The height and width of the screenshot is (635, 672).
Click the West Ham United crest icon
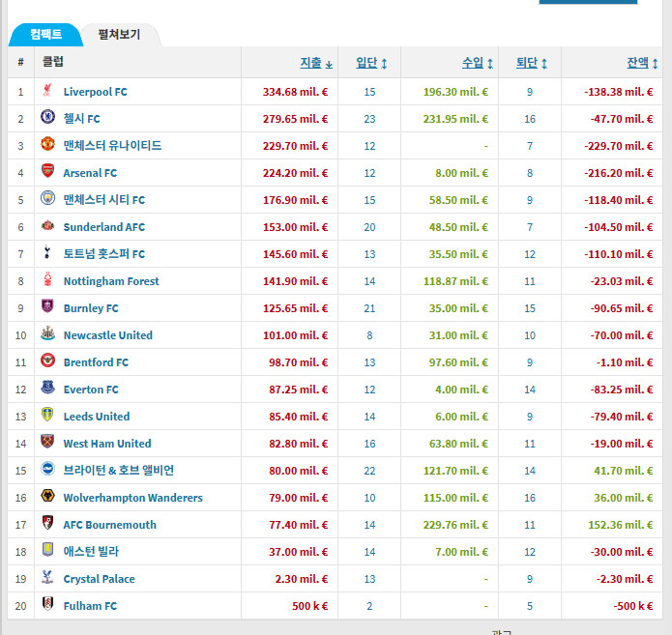pyautogui.click(x=47, y=442)
